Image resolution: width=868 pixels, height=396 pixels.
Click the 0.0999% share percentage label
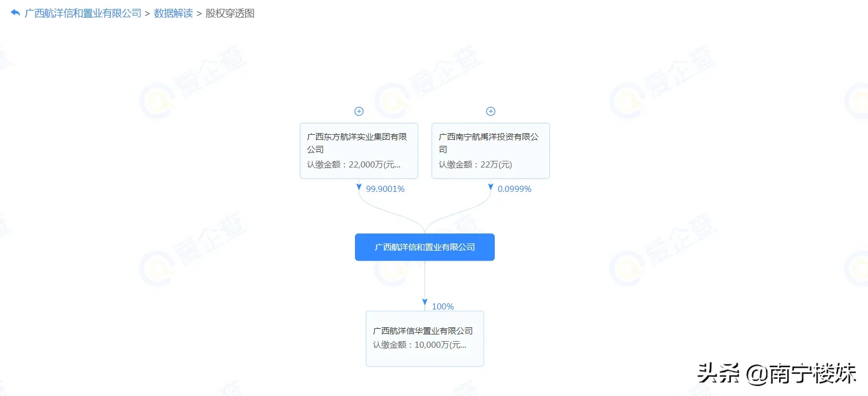515,189
